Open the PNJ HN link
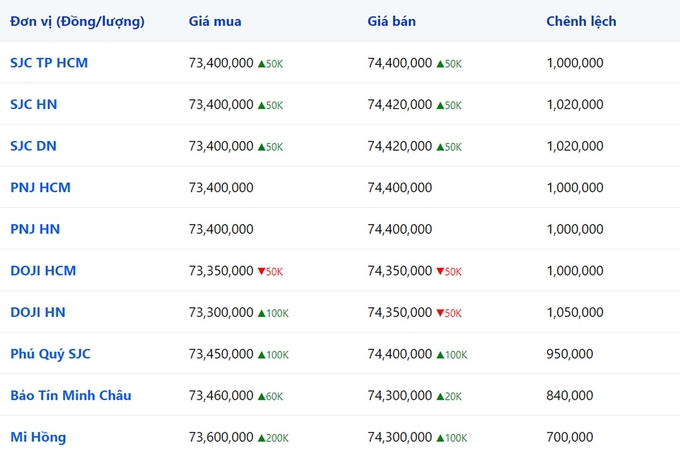Viewport: 680px width, 456px height. [35, 229]
